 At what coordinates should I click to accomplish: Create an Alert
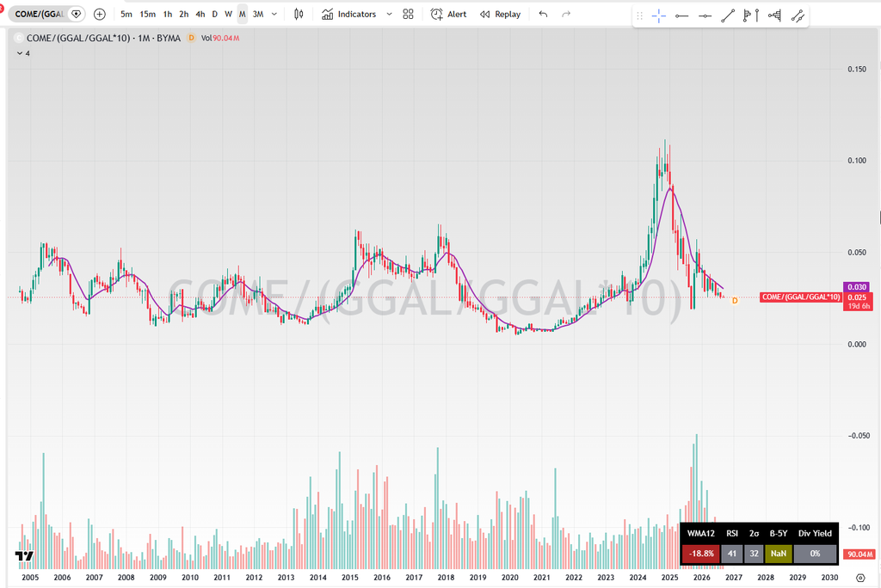click(x=448, y=14)
